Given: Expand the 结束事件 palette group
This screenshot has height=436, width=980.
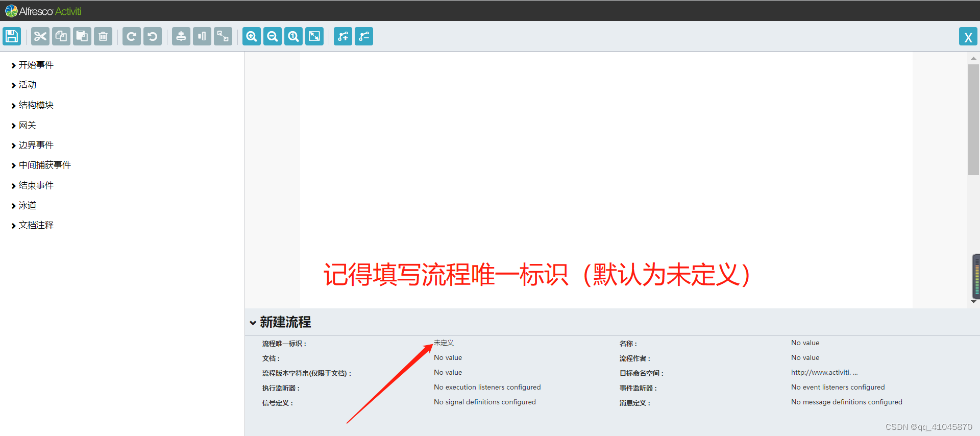Looking at the screenshot, I should pos(32,185).
